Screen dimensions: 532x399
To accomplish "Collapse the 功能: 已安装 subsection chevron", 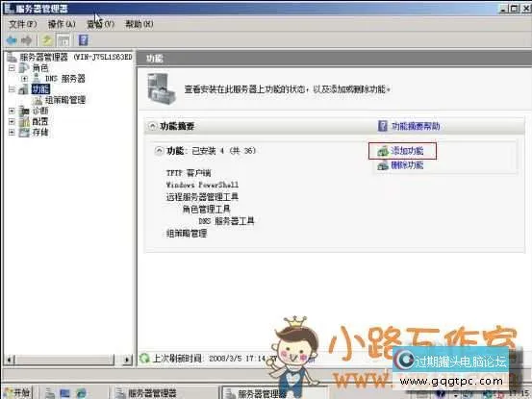I will [159, 151].
